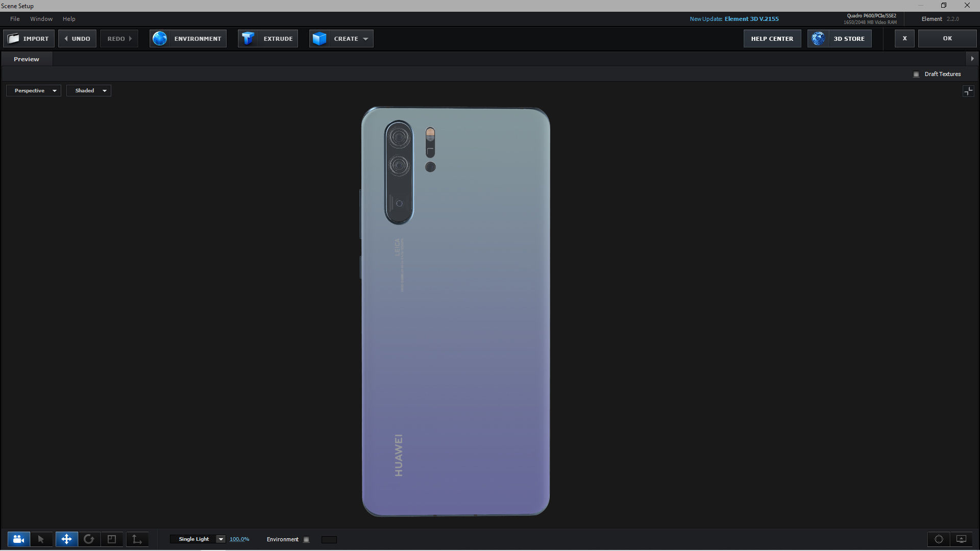Click the dark background color swatch
980x551 pixels.
[329, 540]
